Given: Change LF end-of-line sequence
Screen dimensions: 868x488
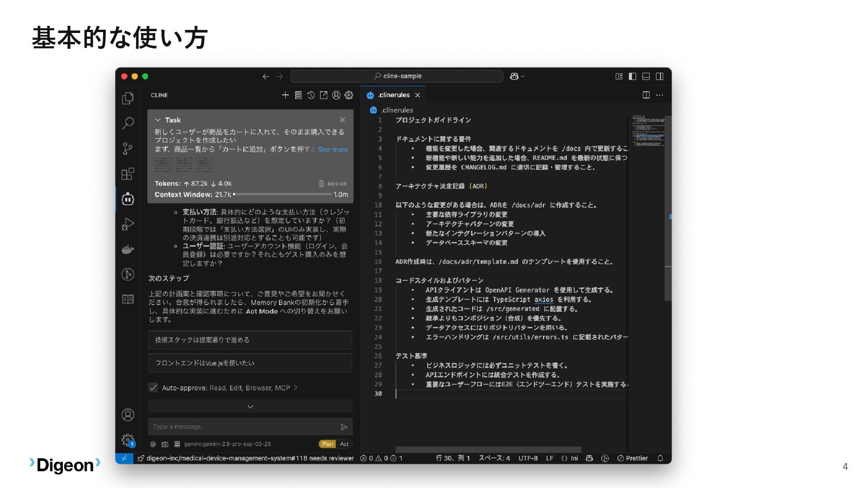Looking at the screenshot, I should point(550,458).
